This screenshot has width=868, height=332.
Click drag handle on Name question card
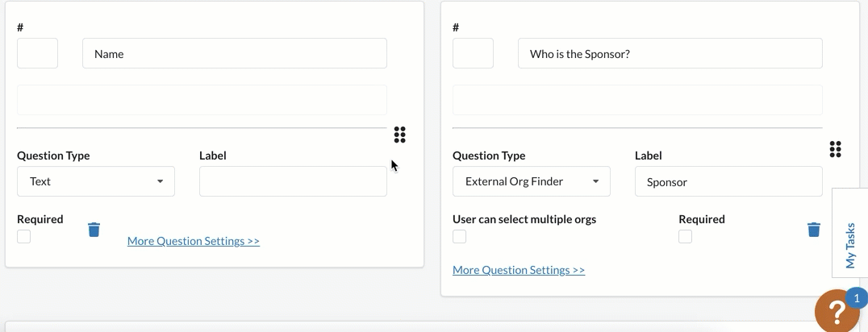tap(399, 135)
